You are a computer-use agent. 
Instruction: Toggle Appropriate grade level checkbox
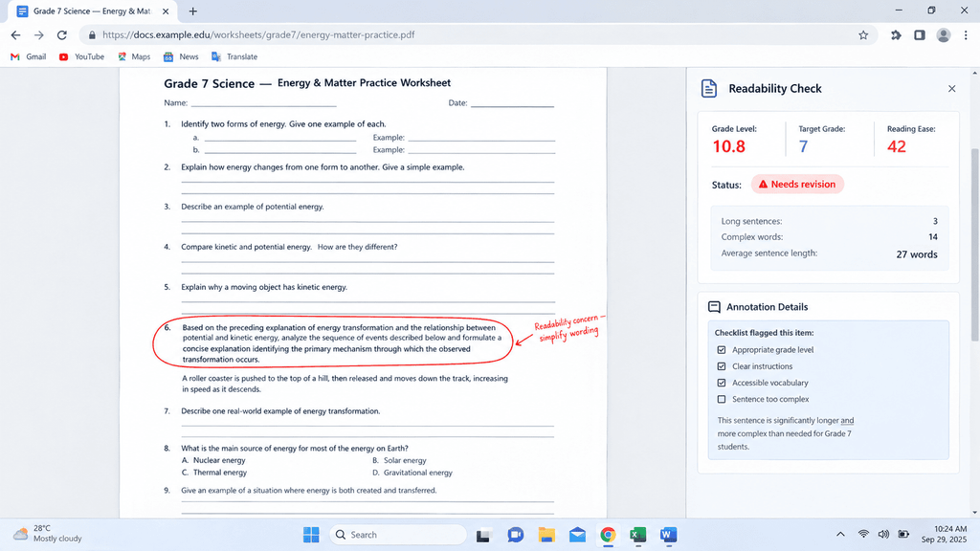point(722,350)
